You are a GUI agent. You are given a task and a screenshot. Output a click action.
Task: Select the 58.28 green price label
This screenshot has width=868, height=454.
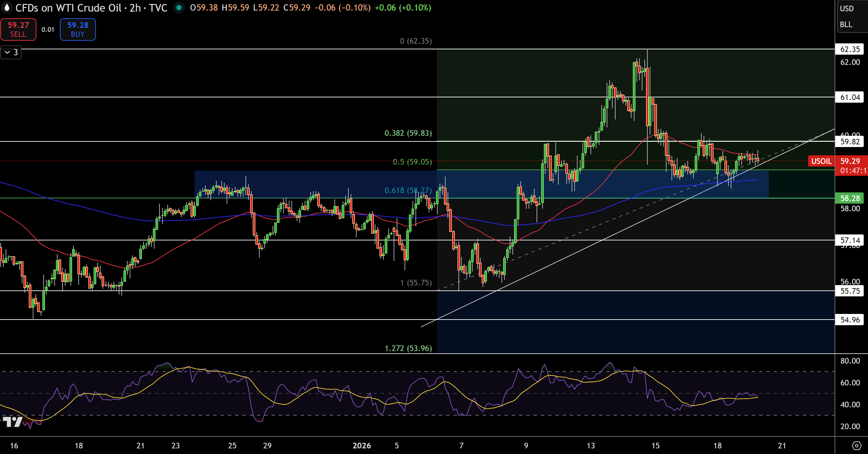(x=849, y=198)
